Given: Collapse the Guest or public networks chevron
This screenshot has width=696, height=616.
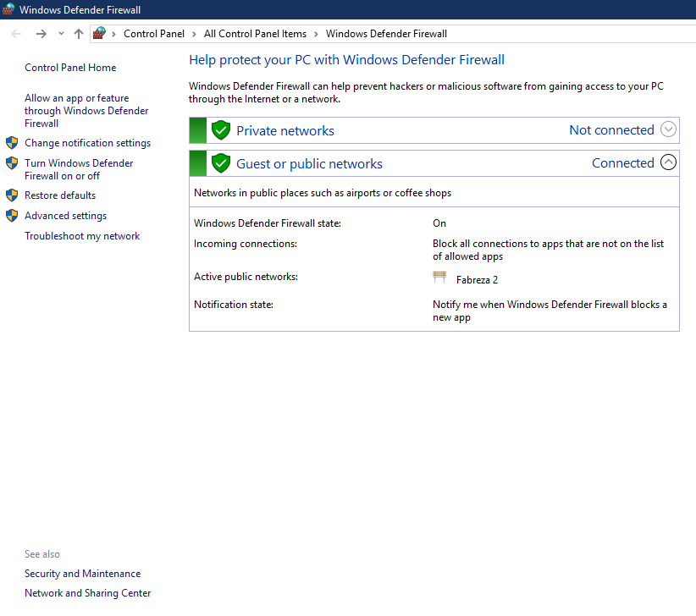Looking at the screenshot, I should (668, 162).
